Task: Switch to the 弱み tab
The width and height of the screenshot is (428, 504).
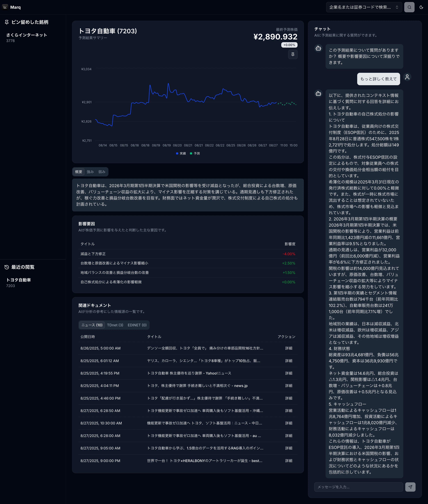Action: point(102,172)
